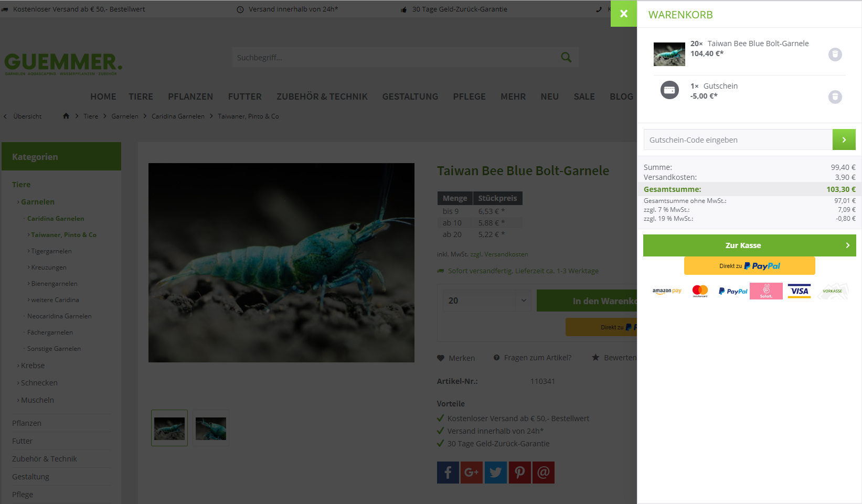Open Zubehör & Technik sidebar category
The height and width of the screenshot is (504, 862).
click(x=45, y=459)
